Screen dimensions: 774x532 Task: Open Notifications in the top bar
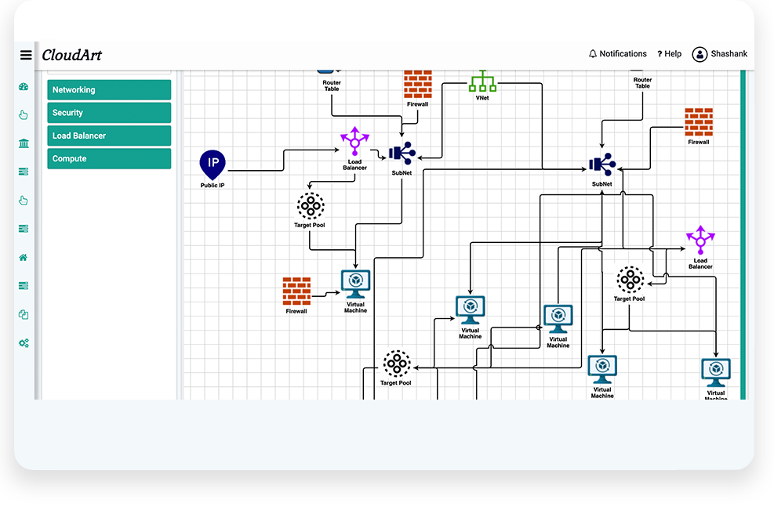[617, 54]
